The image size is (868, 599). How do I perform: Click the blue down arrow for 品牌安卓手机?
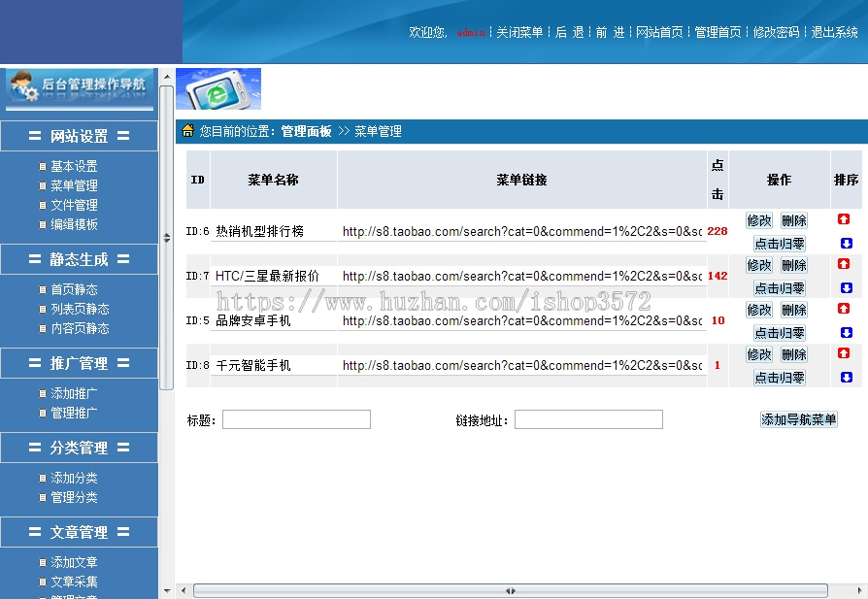coord(844,330)
